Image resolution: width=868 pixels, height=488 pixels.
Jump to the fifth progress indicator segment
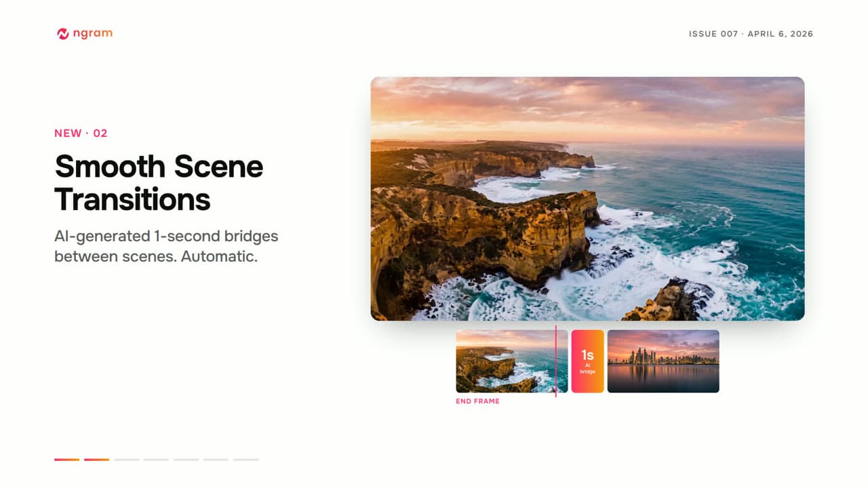pos(186,460)
